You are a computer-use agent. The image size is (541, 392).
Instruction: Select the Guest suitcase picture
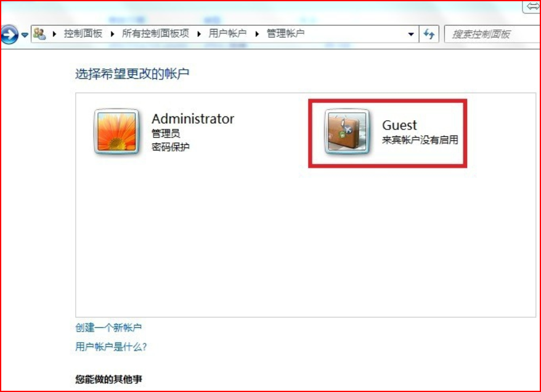tap(347, 131)
